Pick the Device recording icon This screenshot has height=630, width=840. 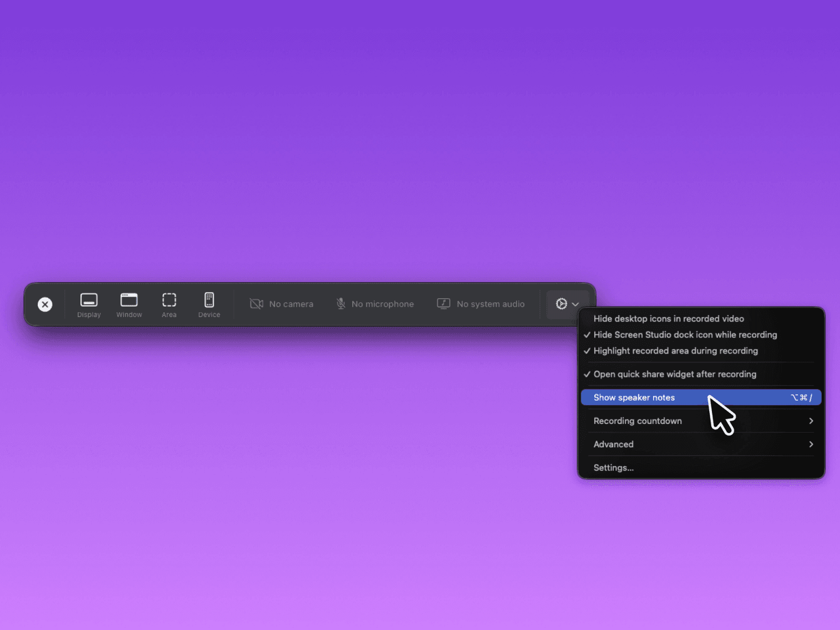coord(209,300)
